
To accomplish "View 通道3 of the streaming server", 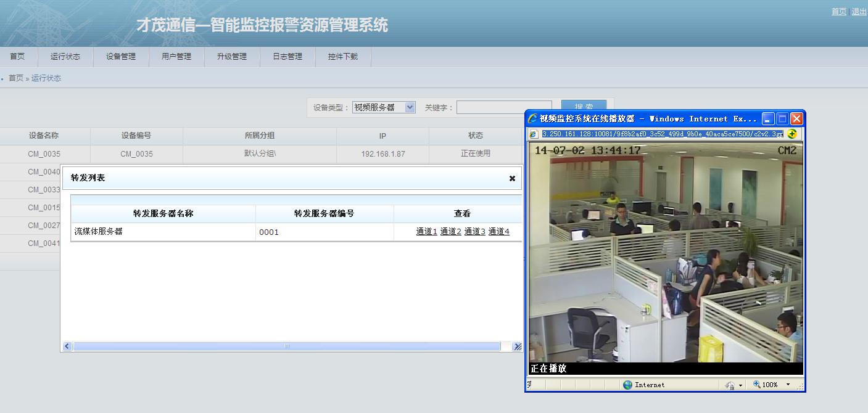I will [x=474, y=232].
